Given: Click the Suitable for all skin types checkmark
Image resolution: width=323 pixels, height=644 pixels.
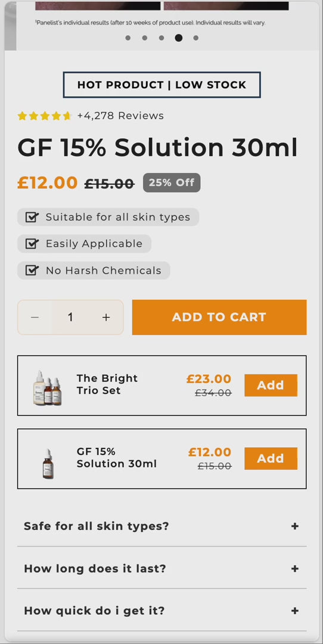Looking at the screenshot, I should [x=32, y=217].
